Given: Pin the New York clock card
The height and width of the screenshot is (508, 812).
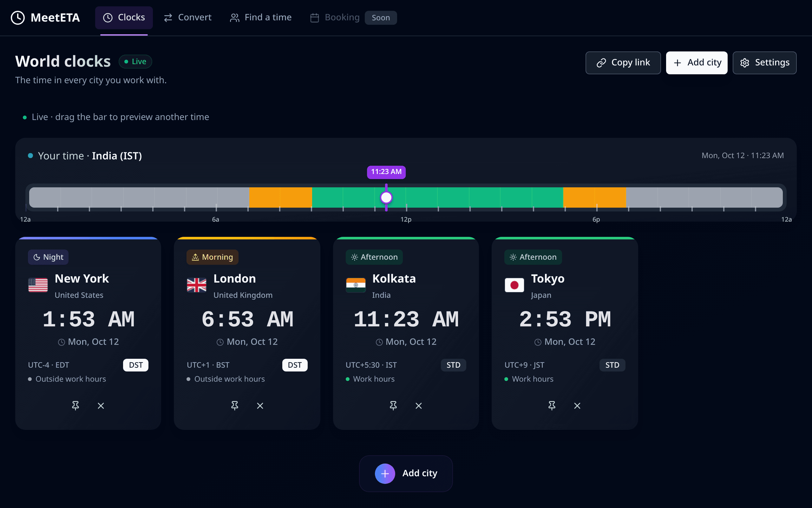Looking at the screenshot, I should coord(75,405).
